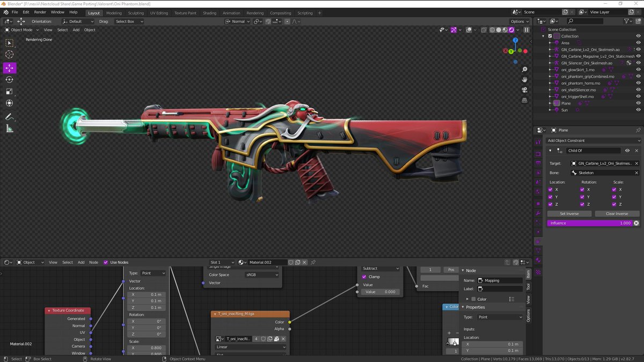The width and height of the screenshot is (644, 362).
Task: Pin the properties editor to Plane
Action: click(638, 130)
